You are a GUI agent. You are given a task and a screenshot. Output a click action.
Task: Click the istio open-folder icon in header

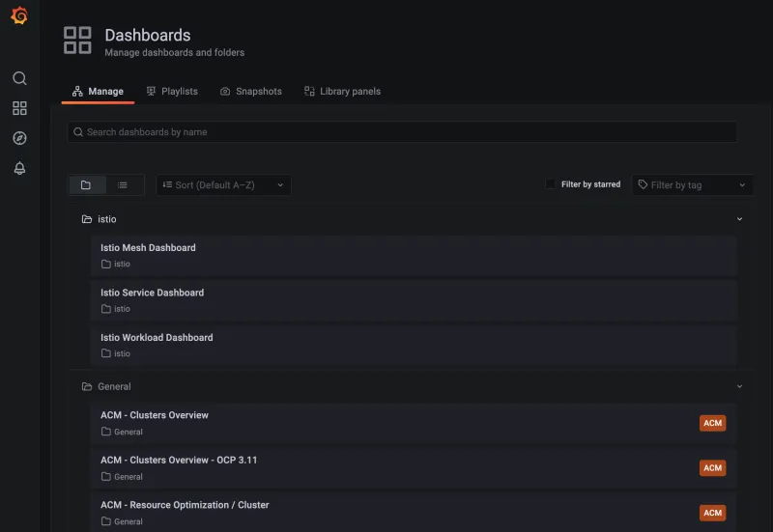tap(87, 219)
